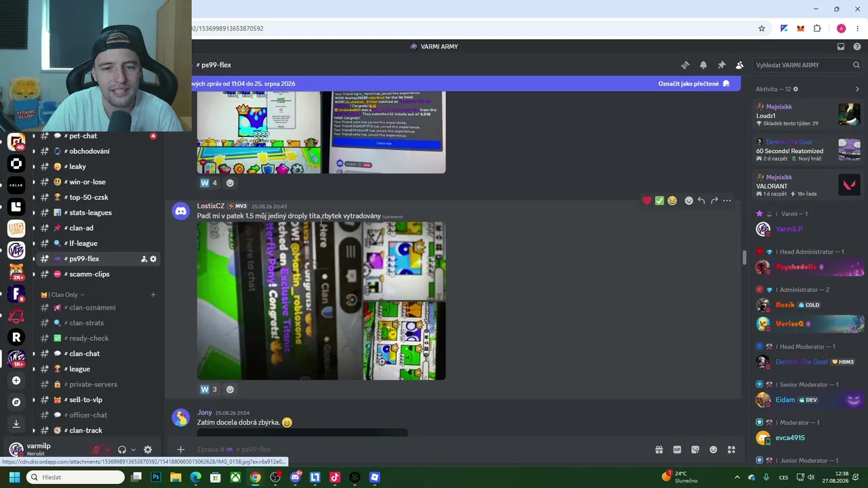Open the emoji picker in message bar

[x=713, y=449]
